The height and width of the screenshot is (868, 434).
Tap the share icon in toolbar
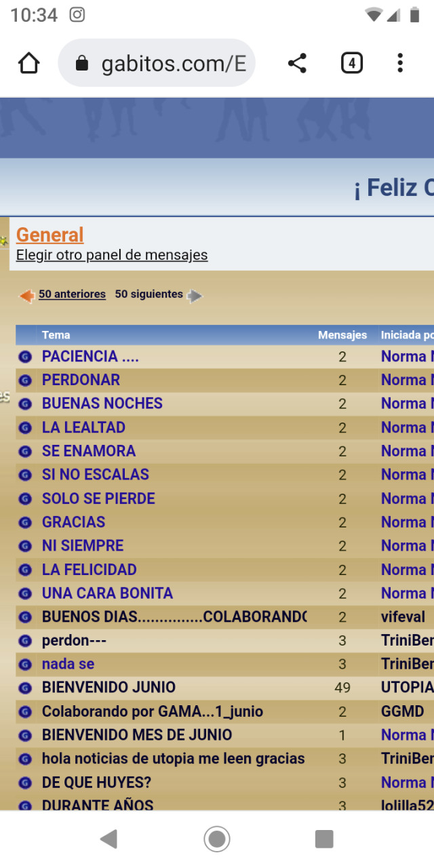coord(297,64)
